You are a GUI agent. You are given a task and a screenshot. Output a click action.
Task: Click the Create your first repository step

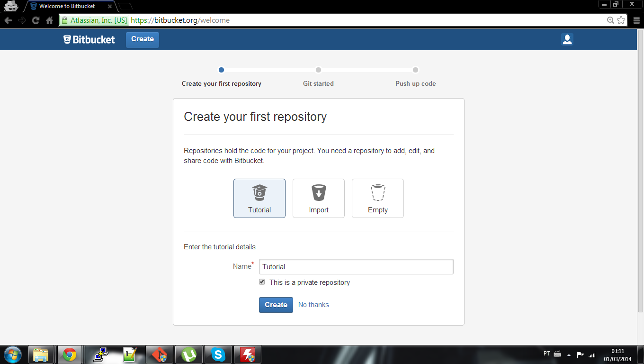click(x=222, y=83)
